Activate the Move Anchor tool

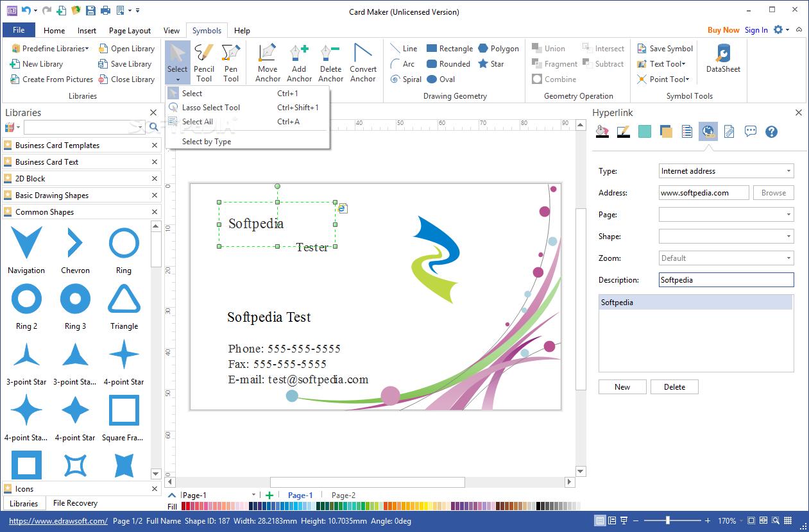tap(268, 63)
